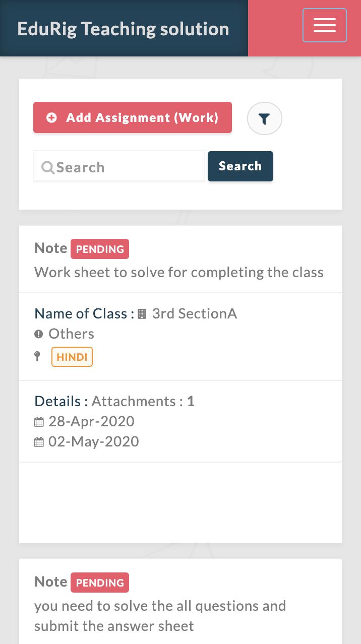Open the hamburger navigation menu
The width and height of the screenshot is (361, 644).
pyautogui.click(x=325, y=25)
